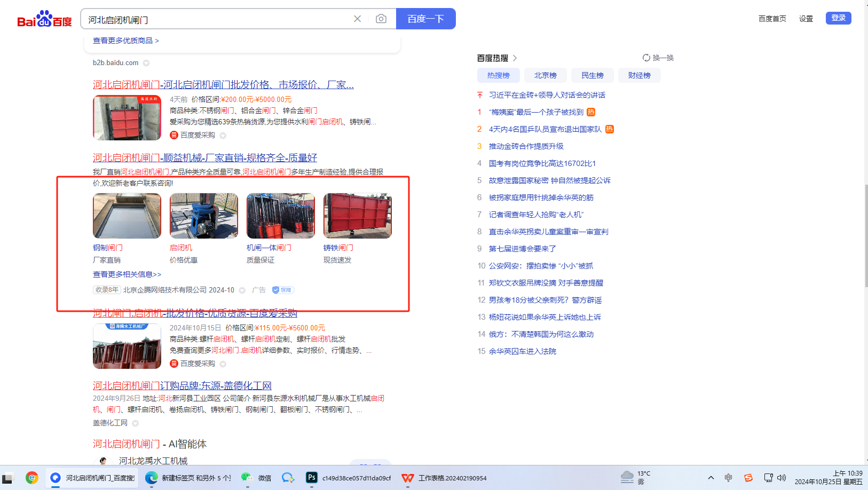Open hot topic 习近平在金砖+领导人对话会的讲话

click(547, 95)
